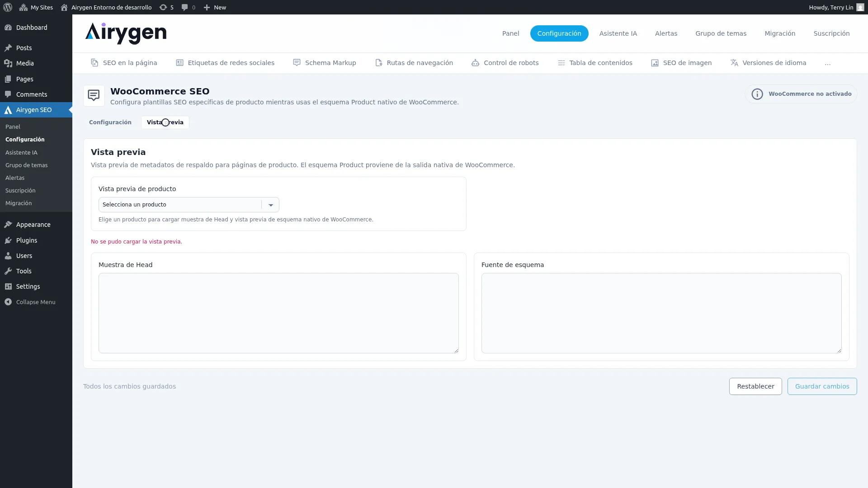
Task: Click inside Fuente de esquema textarea
Action: pos(661,313)
